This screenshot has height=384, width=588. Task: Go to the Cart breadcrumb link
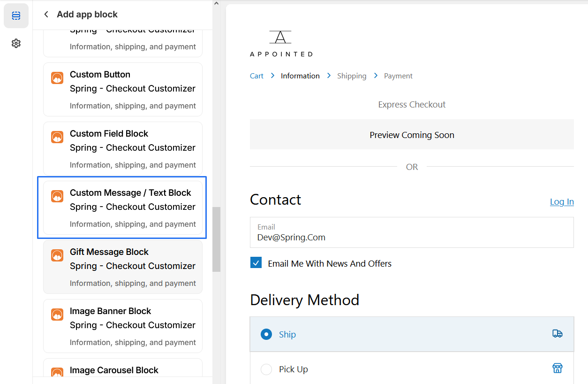click(x=256, y=76)
